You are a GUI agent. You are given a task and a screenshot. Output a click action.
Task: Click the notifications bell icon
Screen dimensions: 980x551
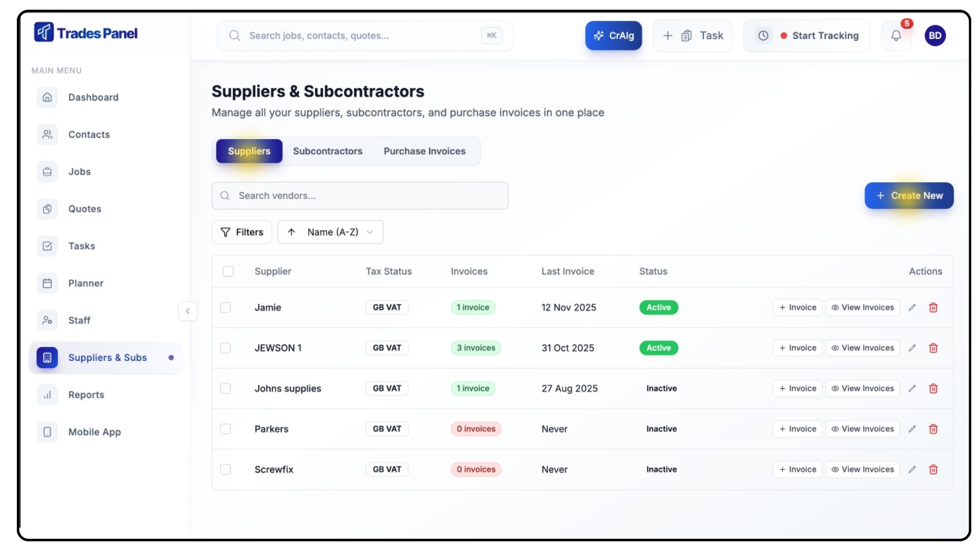pos(896,36)
